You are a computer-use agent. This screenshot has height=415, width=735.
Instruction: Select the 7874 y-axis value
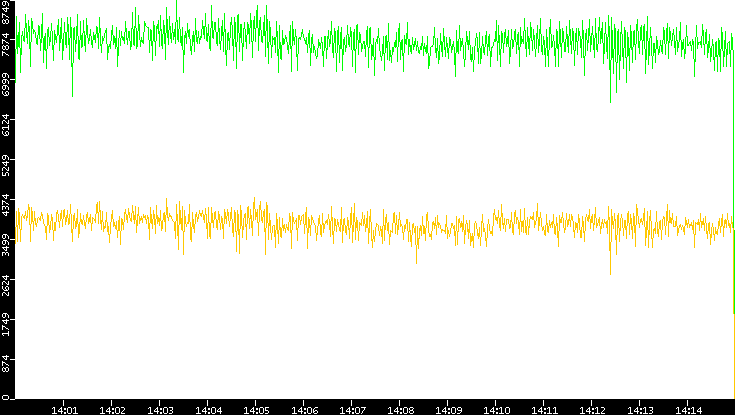pyautogui.click(x=6, y=45)
